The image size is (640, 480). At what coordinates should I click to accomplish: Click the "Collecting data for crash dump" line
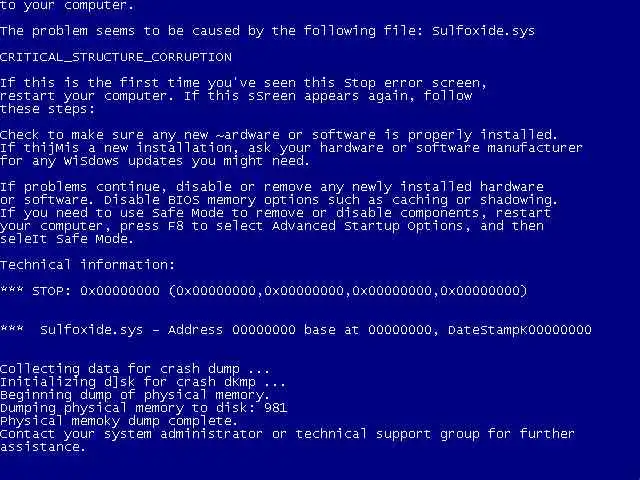[x=135, y=369]
